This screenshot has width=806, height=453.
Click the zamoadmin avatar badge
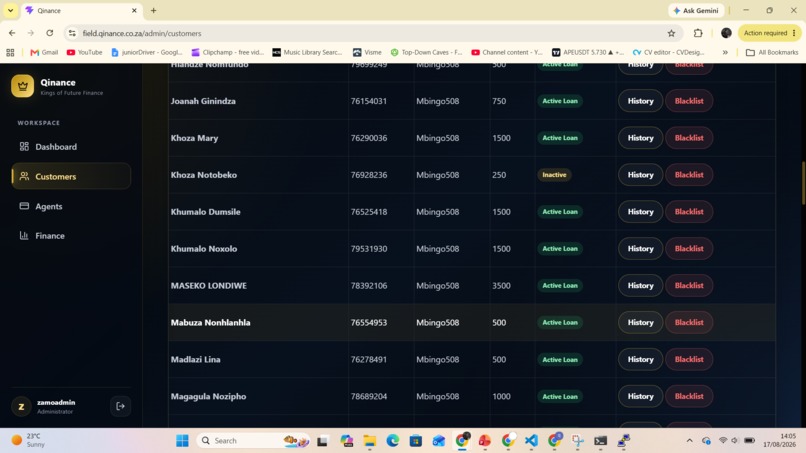click(21, 406)
